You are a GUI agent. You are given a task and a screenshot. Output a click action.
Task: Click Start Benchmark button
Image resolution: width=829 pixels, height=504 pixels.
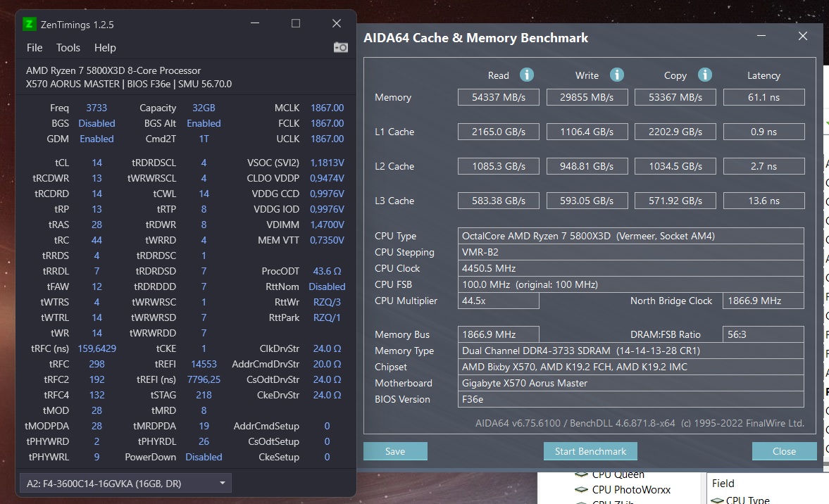pyautogui.click(x=590, y=451)
